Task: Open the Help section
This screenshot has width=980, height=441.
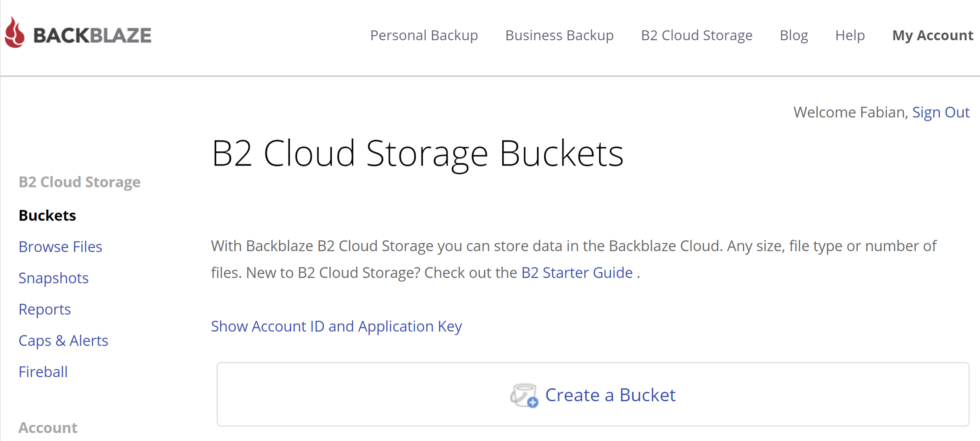Action: click(850, 35)
